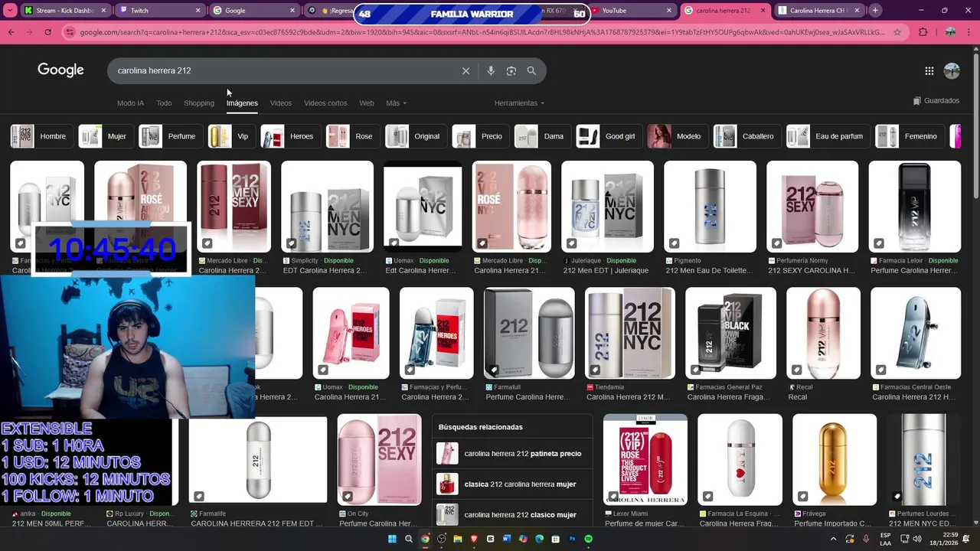Filter images by Heroes chip
Screen dimensions: 980x551
(290, 136)
